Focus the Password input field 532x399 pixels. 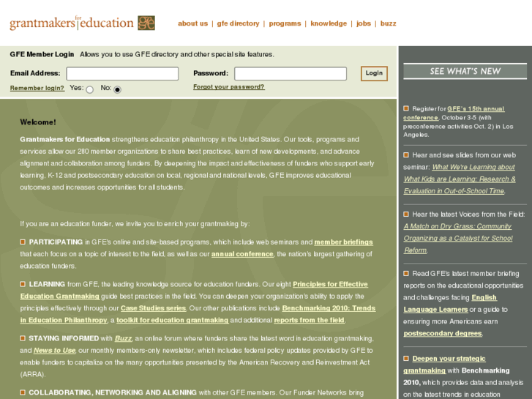point(291,73)
